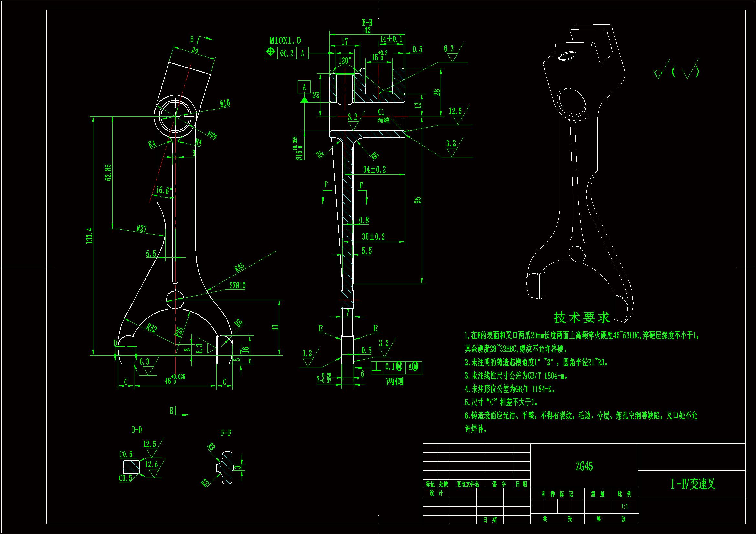Screen dimensions: 756x534
Task: Select the 设计 cell in title block
Action: click(436, 493)
